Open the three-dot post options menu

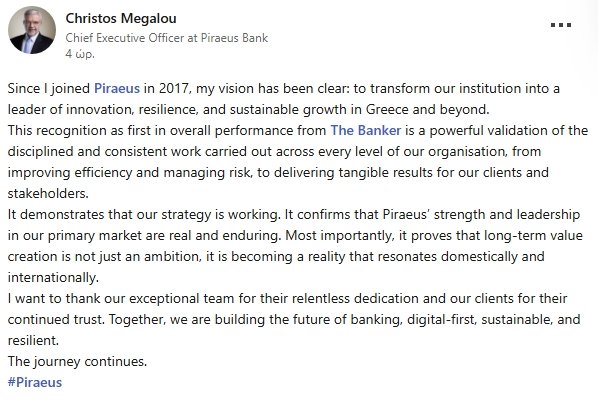coord(561,25)
